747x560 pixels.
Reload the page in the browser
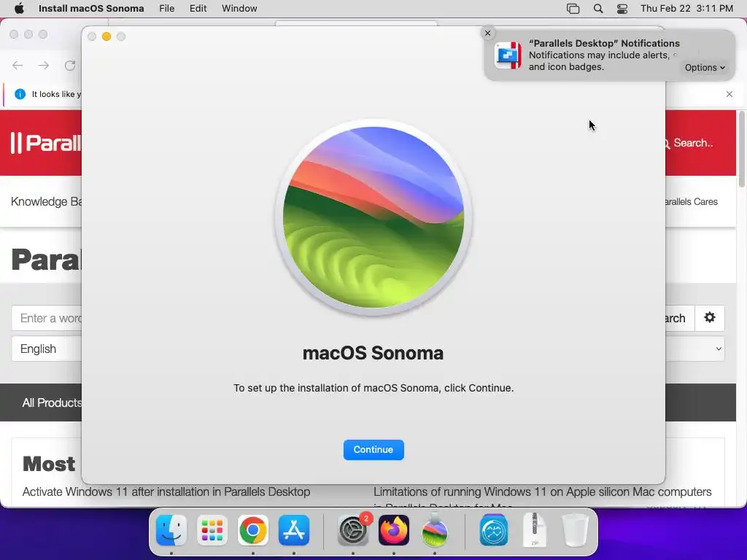tap(70, 65)
